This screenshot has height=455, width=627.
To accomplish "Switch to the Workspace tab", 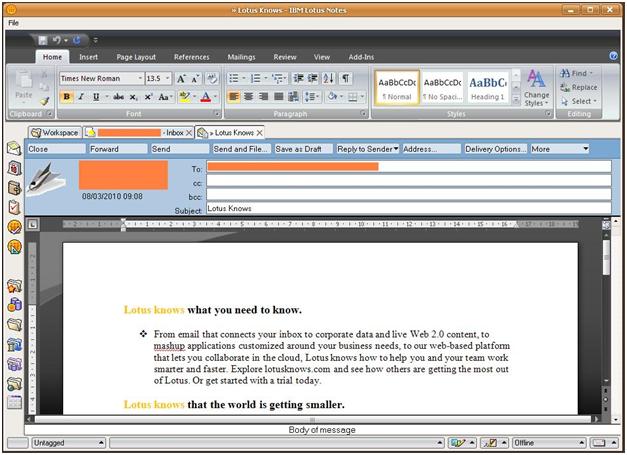I will [x=55, y=133].
